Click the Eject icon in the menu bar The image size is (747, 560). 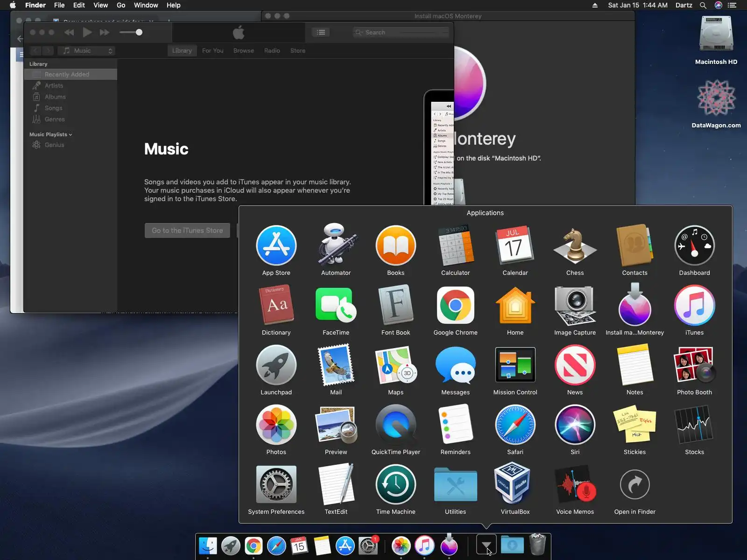click(x=595, y=5)
